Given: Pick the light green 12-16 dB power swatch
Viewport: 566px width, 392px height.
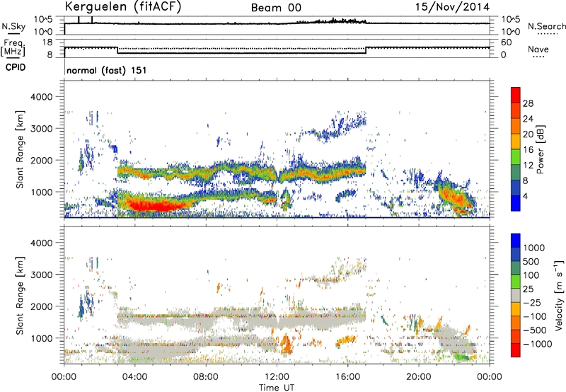Looking at the screenshot, I should pyautogui.click(x=516, y=157).
